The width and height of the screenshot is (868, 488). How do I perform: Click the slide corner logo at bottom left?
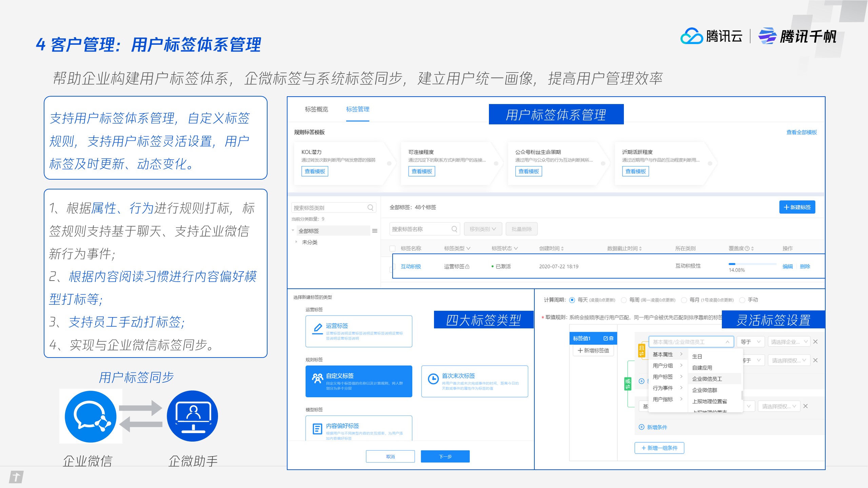pos(16,477)
